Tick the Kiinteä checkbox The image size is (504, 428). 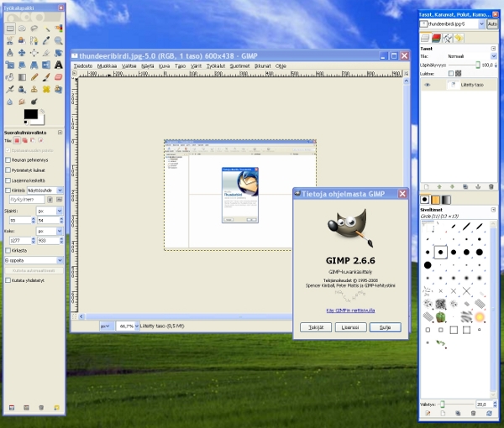pos(8,191)
